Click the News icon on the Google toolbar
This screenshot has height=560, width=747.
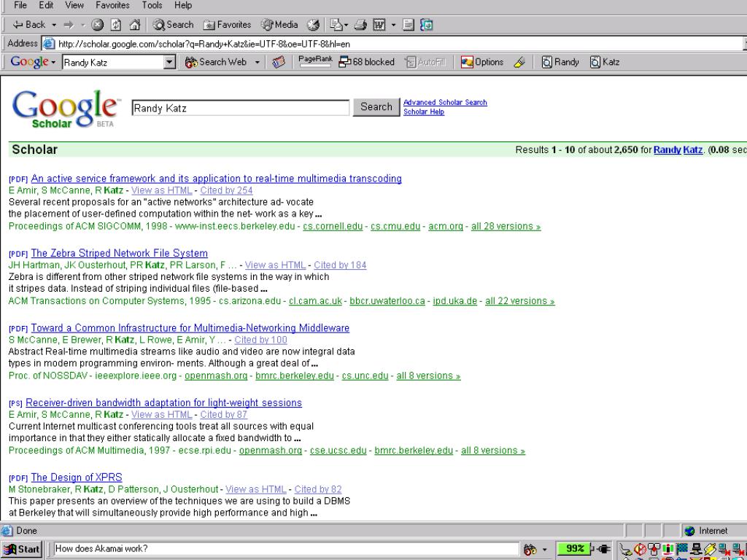pos(279,62)
